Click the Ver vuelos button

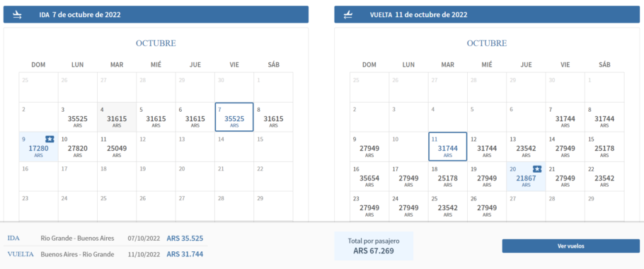pyautogui.click(x=571, y=246)
